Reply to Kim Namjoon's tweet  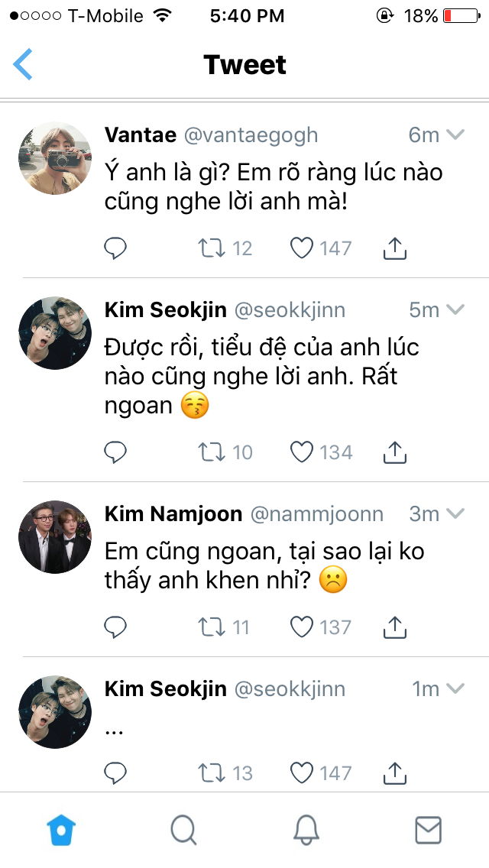coord(115,627)
